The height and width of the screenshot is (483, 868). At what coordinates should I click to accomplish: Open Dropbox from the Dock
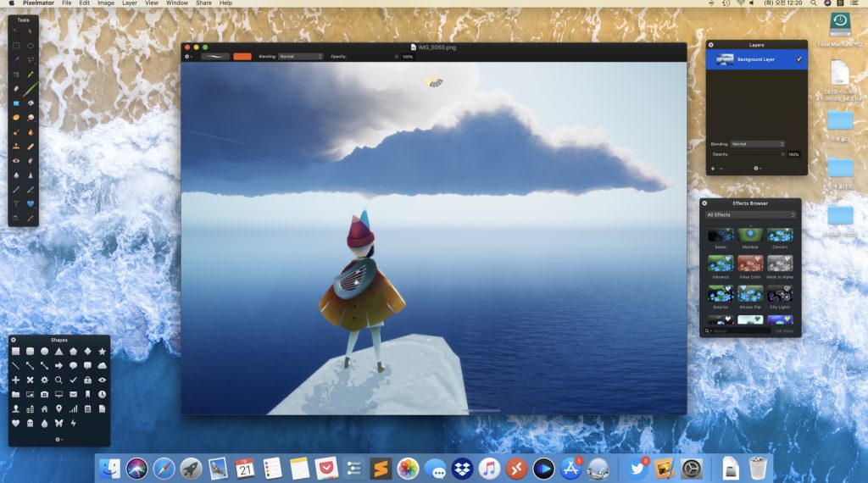pos(462,469)
